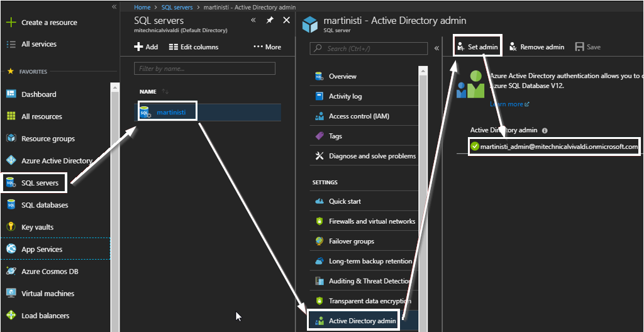Click the Transparent data encryption shield icon
This screenshot has height=332, width=644.
[x=319, y=301]
